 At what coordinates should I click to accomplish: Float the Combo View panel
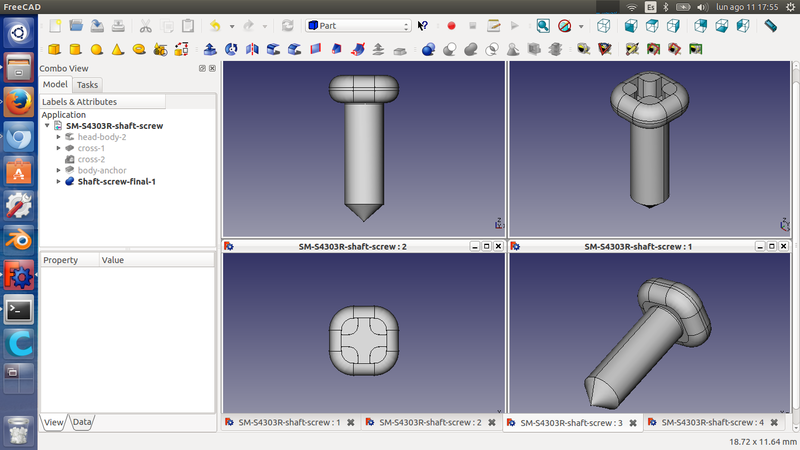(201, 68)
